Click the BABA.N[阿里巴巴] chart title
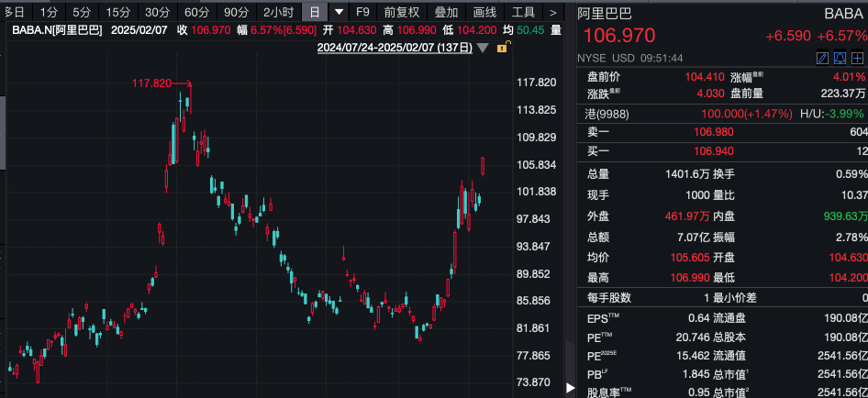868x398 pixels. [58, 30]
